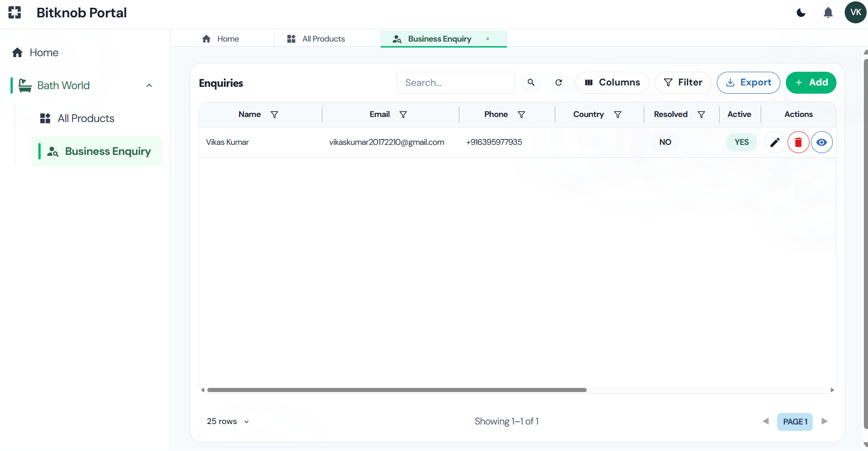Viewport: 868px width, 451px height.
Task: Click the search magnifier icon
Action: (531, 83)
